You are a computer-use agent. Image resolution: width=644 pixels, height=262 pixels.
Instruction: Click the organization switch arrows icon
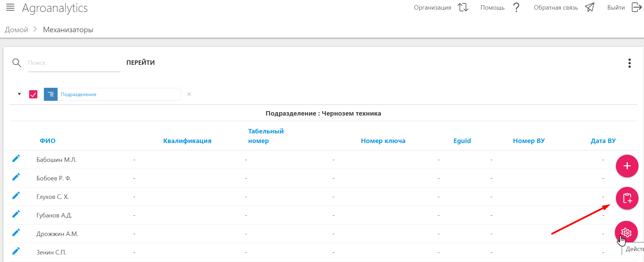463,8
